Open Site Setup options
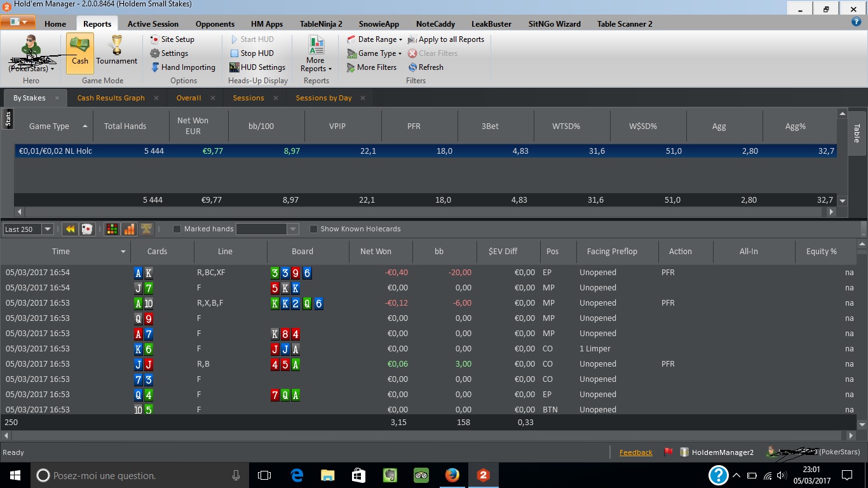Screen dimensions: 868x488 [x=172, y=39]
